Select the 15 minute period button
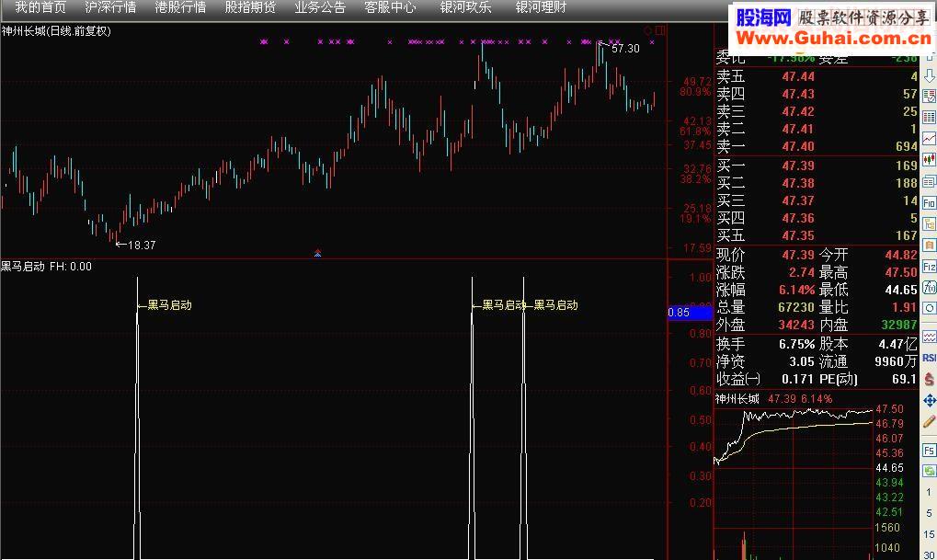Screen dimensions: 937x560 pyautogui.click(x=929, y=534)
